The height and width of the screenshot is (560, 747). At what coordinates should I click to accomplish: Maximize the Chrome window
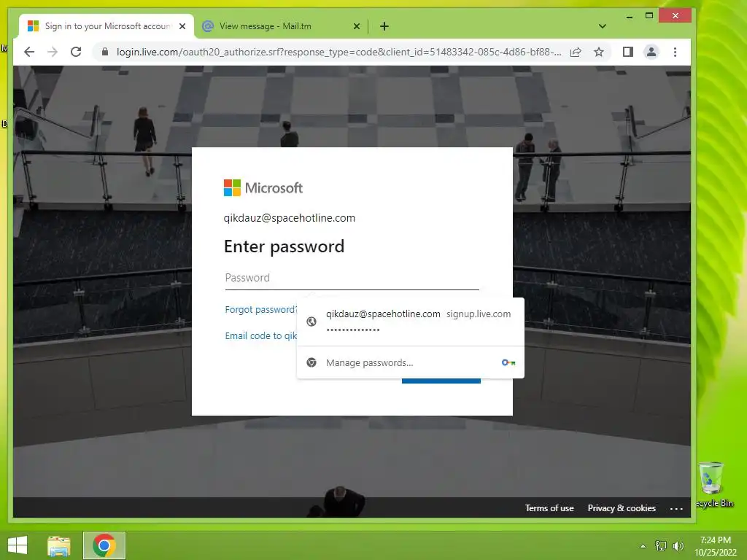click(649, 16)
